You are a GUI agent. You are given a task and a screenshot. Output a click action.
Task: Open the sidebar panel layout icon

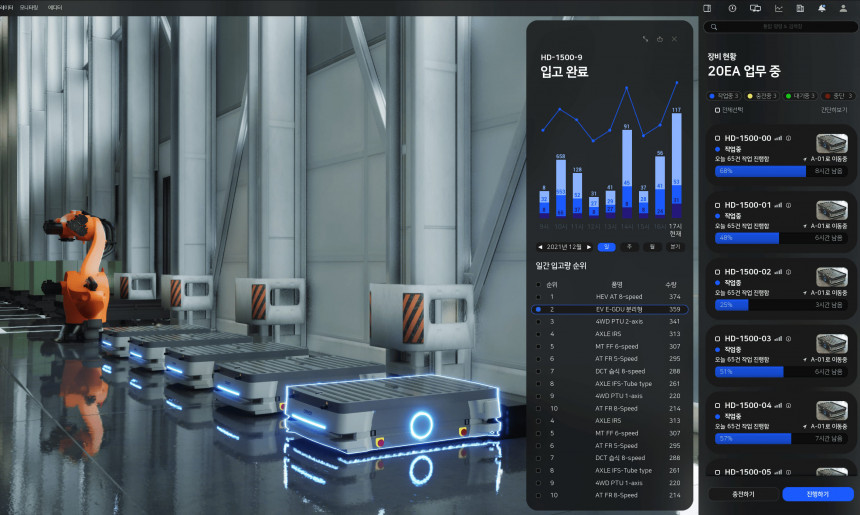click(707, 8)
